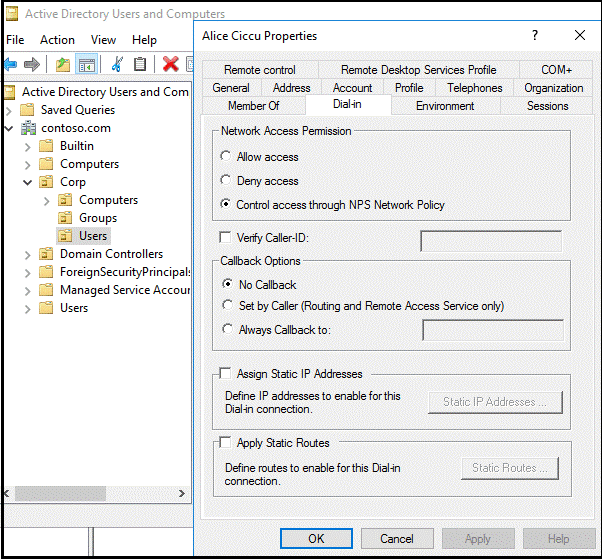Expand the Builtin tree node
This screenshot has width=602, height=559.
28,147
